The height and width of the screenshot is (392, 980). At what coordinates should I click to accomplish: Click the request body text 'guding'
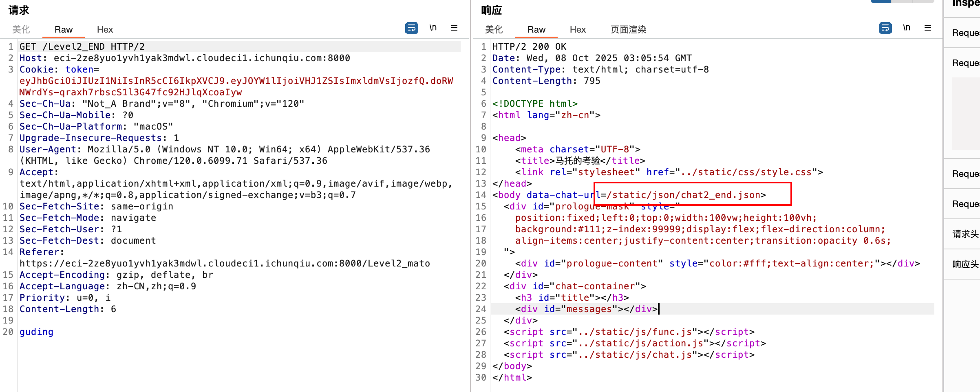[x=36, y=332]
